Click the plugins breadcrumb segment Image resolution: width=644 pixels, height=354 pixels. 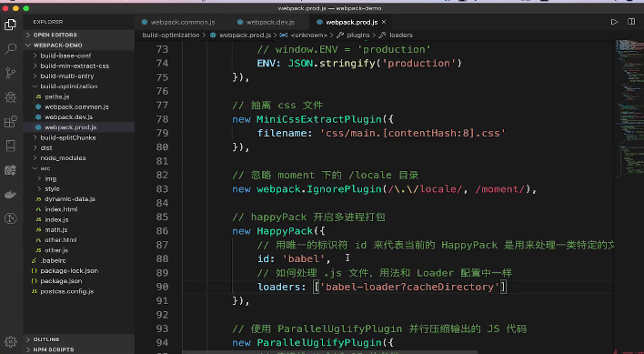(x=358, y=35)
